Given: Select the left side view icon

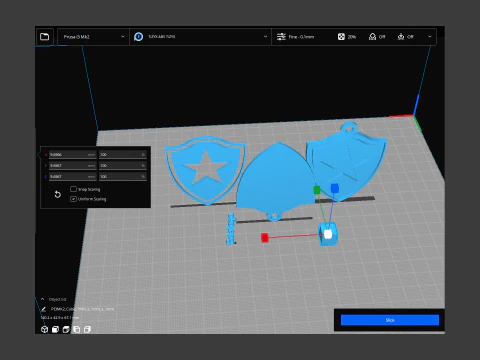Looking at the screenshot, I should click(77, 329).
